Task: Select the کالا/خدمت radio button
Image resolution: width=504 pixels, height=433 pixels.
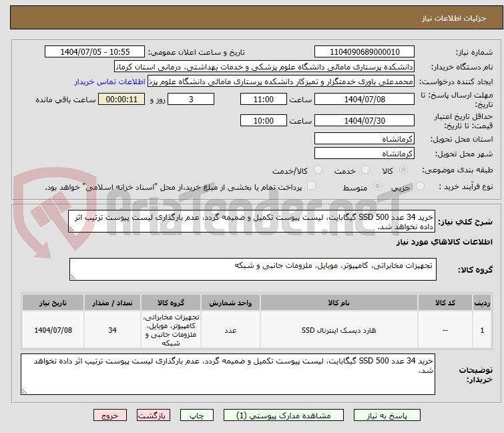Action: (318, 170)
